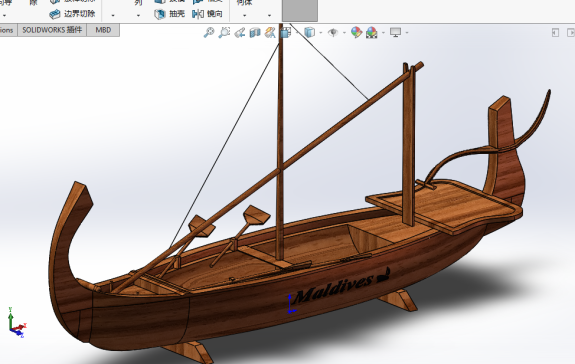Activate the Section View icon

[x=255, y=32]
